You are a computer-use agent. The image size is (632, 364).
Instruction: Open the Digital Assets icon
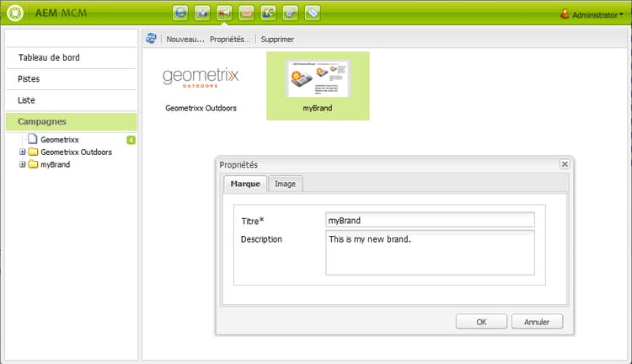click(x=202, y=13)
